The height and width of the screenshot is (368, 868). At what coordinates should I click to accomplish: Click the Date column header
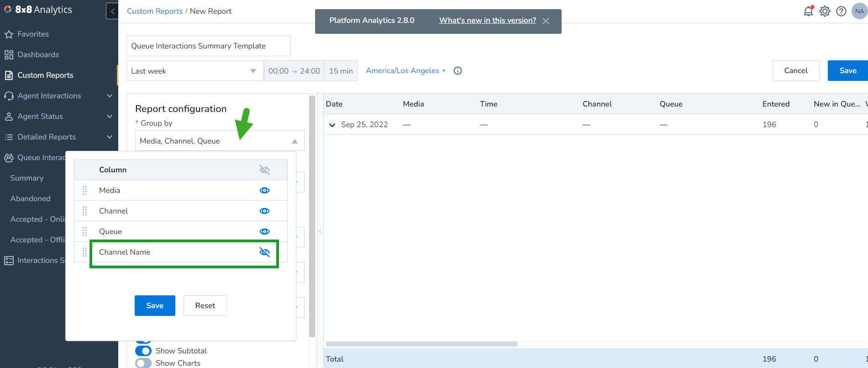click(x=334, y=104)
